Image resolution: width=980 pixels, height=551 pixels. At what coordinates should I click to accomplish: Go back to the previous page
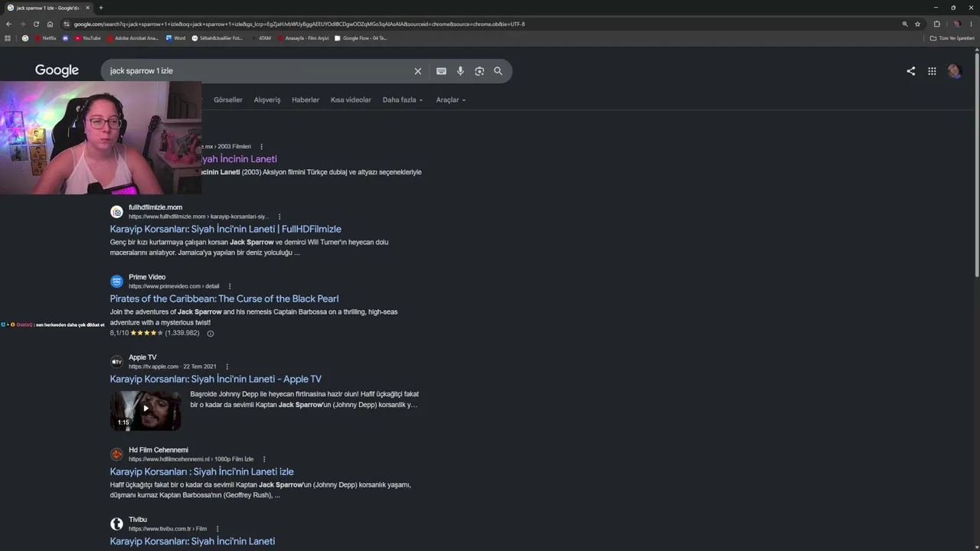coord(8,24)
